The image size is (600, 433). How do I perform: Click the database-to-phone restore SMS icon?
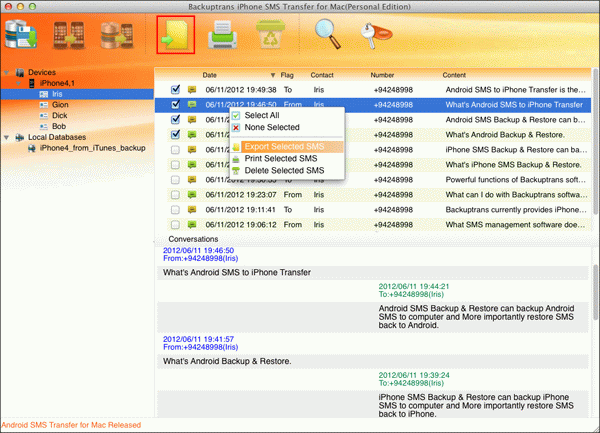click(x=117, y=36)
